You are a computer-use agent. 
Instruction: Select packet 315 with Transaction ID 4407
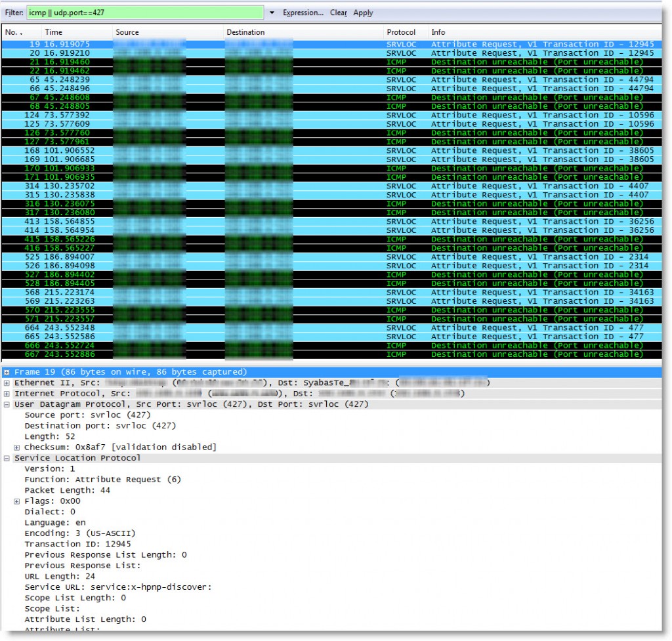pos(331,195)
